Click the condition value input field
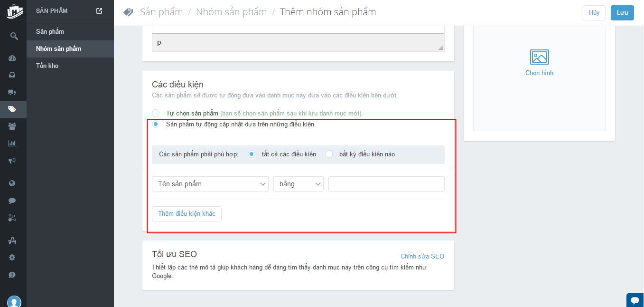This screenshot has width=644, height=307. click(386, 184)
